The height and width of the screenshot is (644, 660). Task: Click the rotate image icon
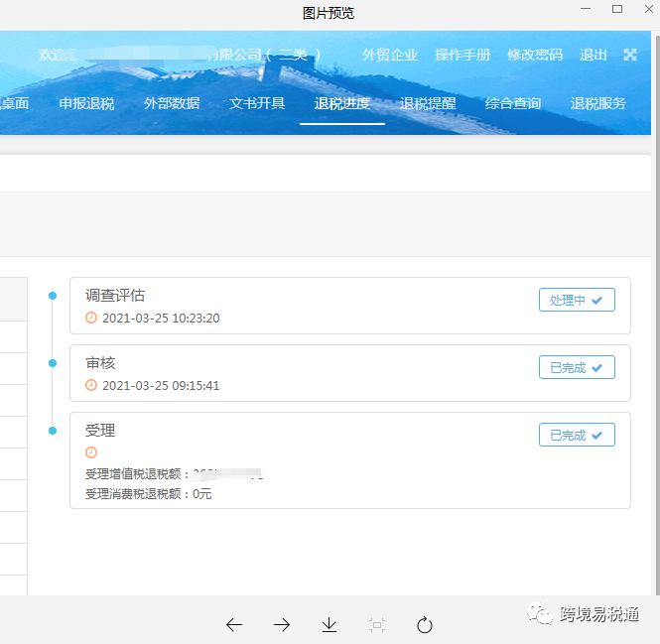[x=425, y=624]
